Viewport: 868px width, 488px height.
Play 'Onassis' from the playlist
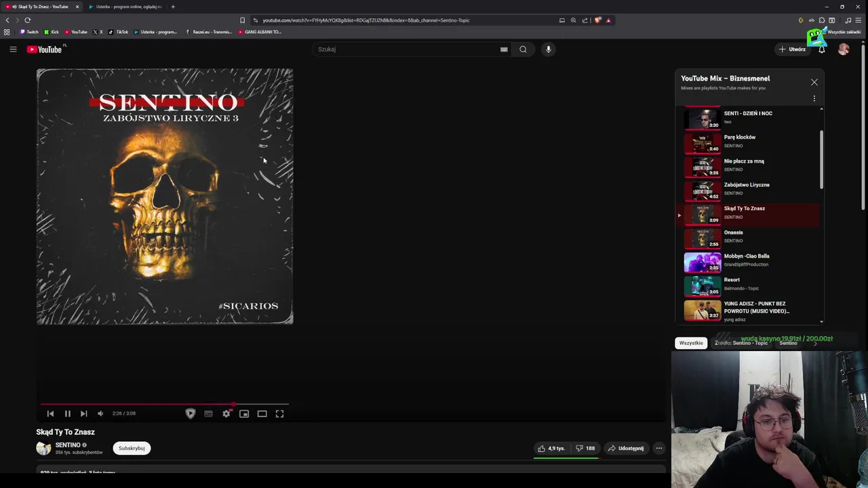(749, 239)
